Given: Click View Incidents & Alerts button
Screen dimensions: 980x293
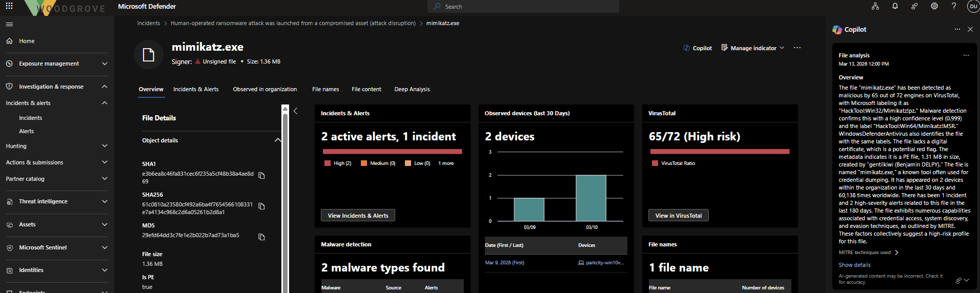Looking at the screenshot, I should tap(358, 216).
